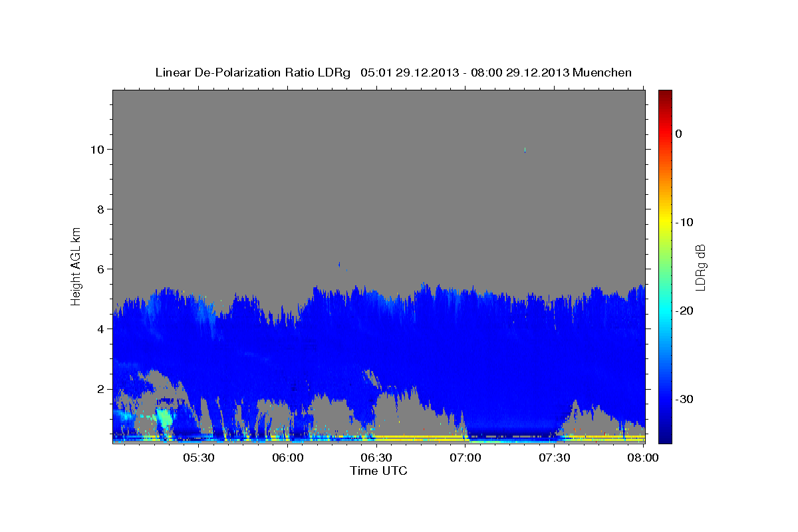Image resolution: width=798 pixels, height=532 pixels.
Task: Click the '06:00' time axis label
Action: pos(287,458)
